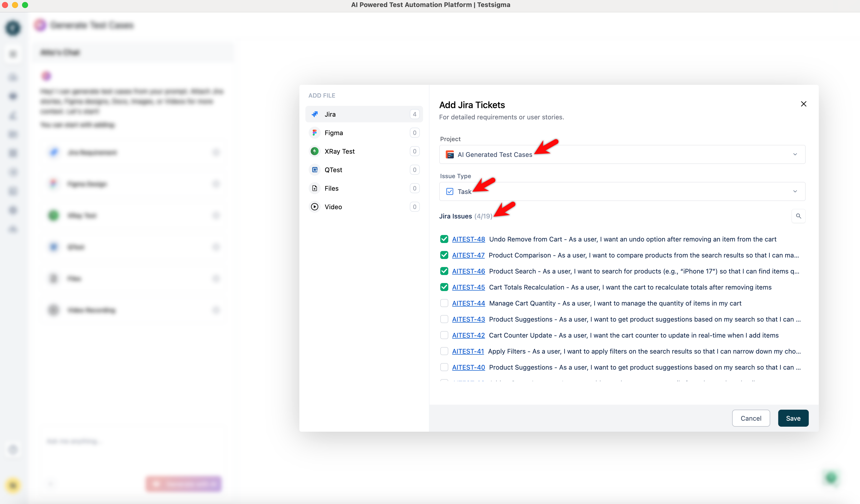Select the Figma source icon in Add File
The height and width of the screenshot is (504, 860).
tap(314, 133)
